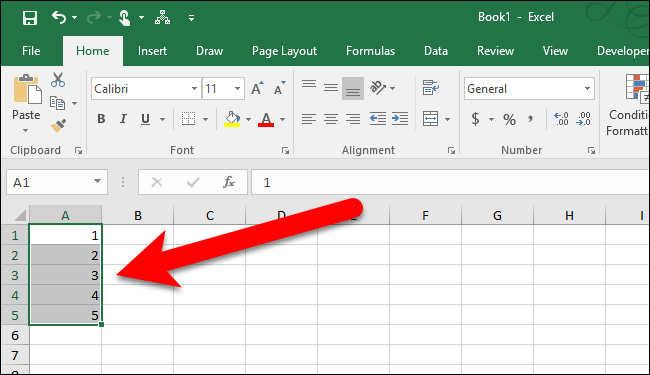Image resolution: width=650 pixels, height=375 pixels.
Task: Switch to the View tab
Action: pyautogui.click(x=555, y=51)
